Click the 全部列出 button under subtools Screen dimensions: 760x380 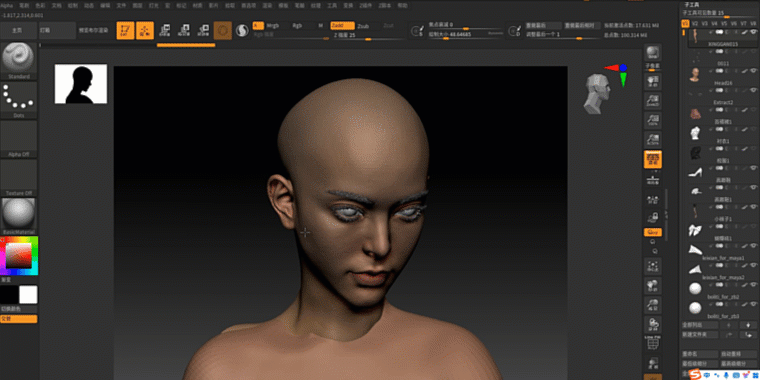[x=699, y=325]
